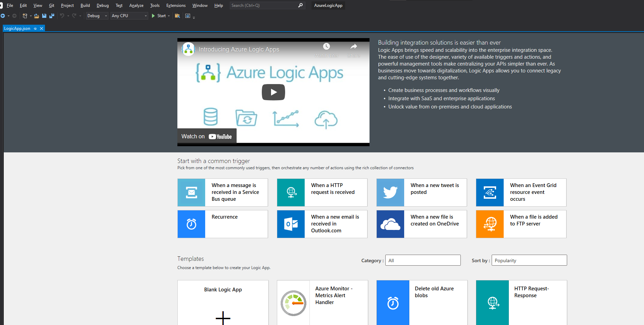Click the Blank Logic App plus icon
Image resolution: width=644 pixels, height=325 pixels.
(223, 318)
